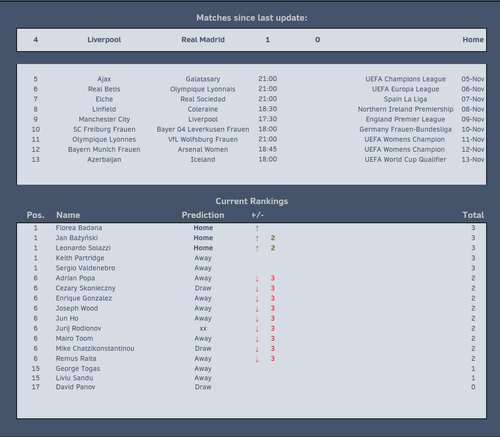500x437 pixels.
Task: Click Enrique Gonzalez in rankings
Action: pyautogui.click(x=84, y=298)
